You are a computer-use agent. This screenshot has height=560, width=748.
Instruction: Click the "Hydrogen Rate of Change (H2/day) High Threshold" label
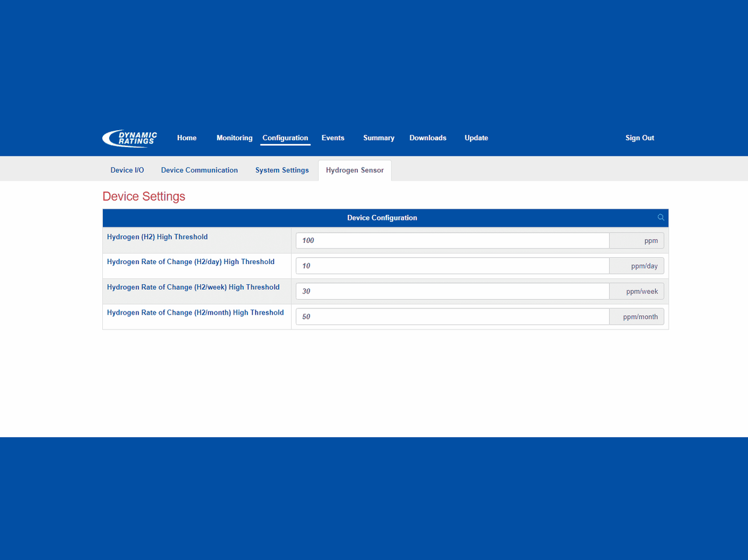[191, 262]
